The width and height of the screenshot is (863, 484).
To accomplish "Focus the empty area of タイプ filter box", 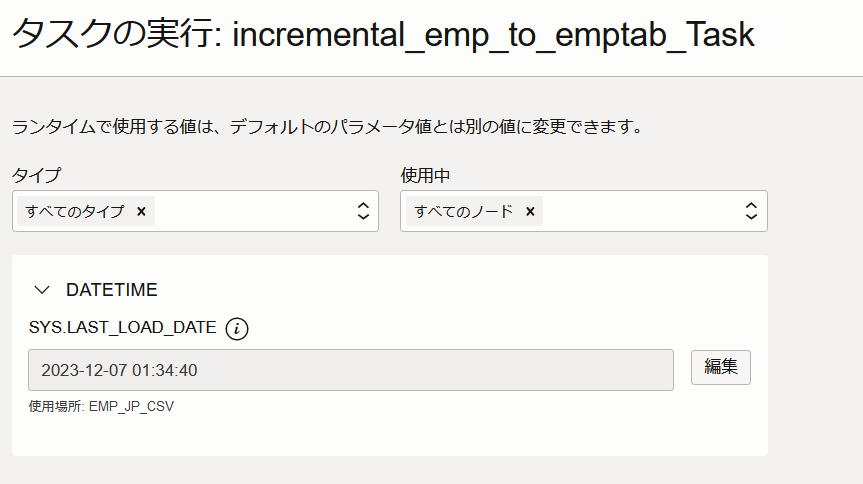I will point(250,211).
